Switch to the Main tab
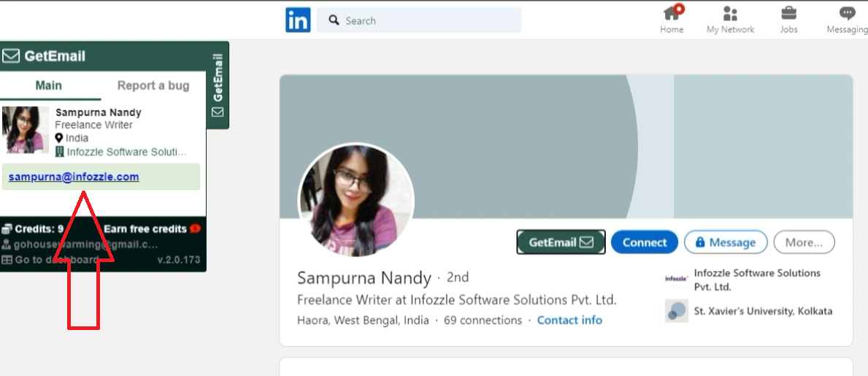Viewport: 868px width, 376px height. [x=49, y=85]
